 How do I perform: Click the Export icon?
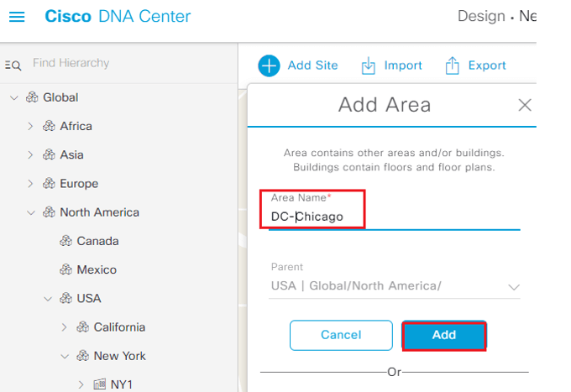452,65
